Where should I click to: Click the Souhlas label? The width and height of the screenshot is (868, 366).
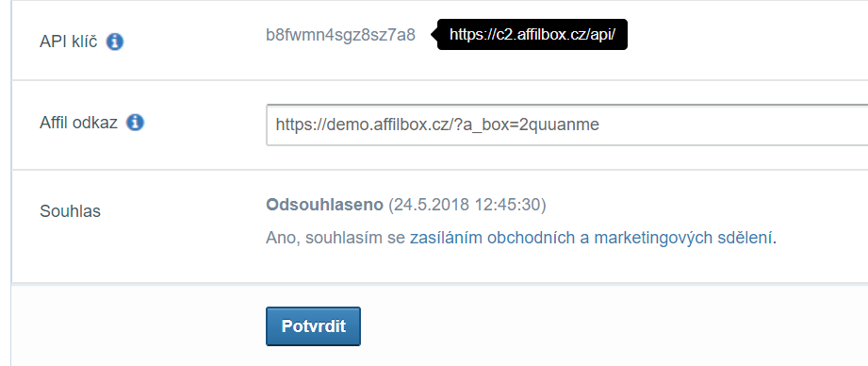(x=71, y=211)
